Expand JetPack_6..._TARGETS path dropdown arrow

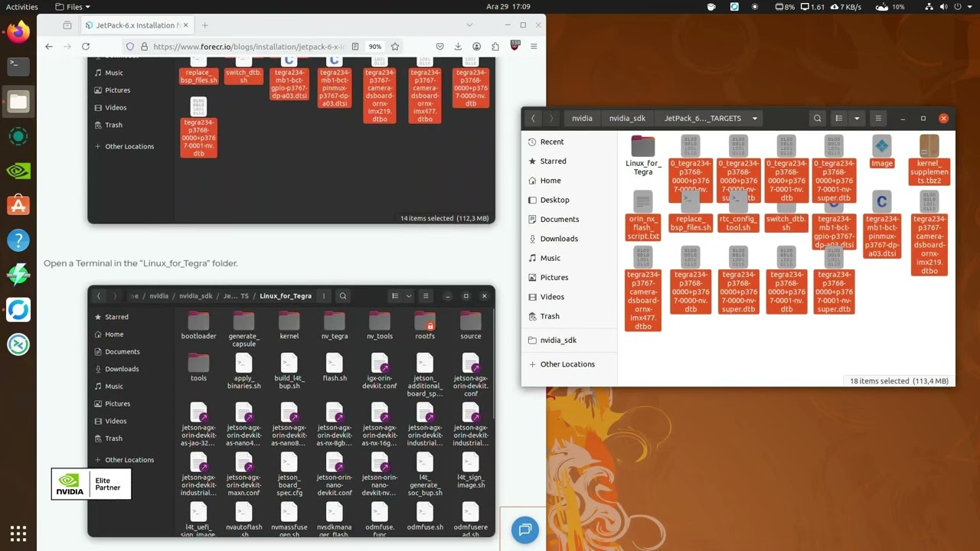coord(754,119)
